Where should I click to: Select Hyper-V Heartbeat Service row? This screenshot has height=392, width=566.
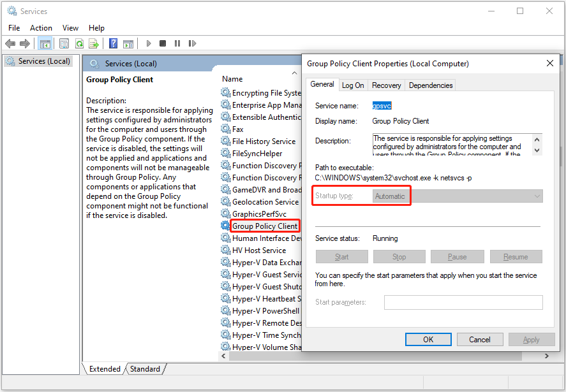pos(261,298)
